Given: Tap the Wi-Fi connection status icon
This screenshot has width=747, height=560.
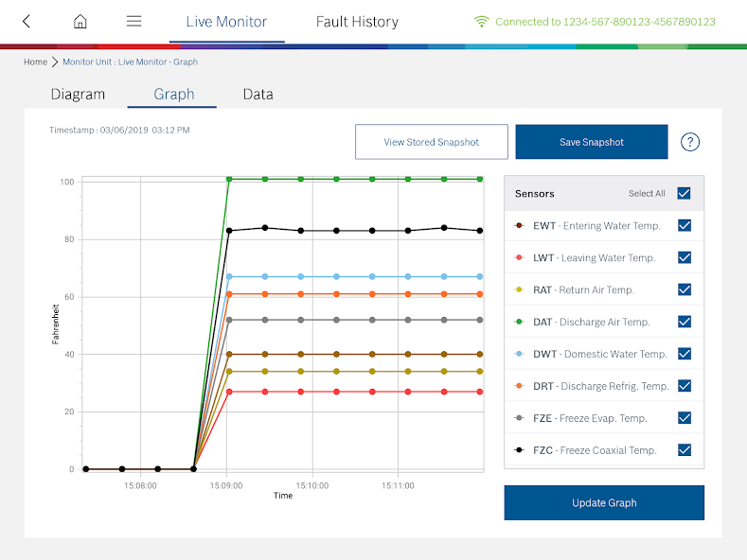Looking at the screenshot, I should (482, 22).
